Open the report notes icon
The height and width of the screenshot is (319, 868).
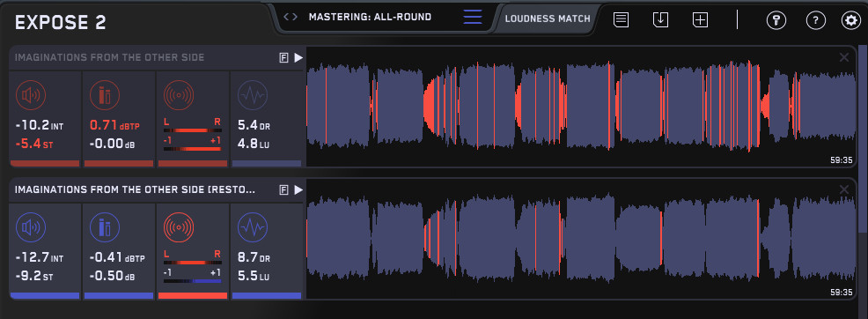pos(622,19)
